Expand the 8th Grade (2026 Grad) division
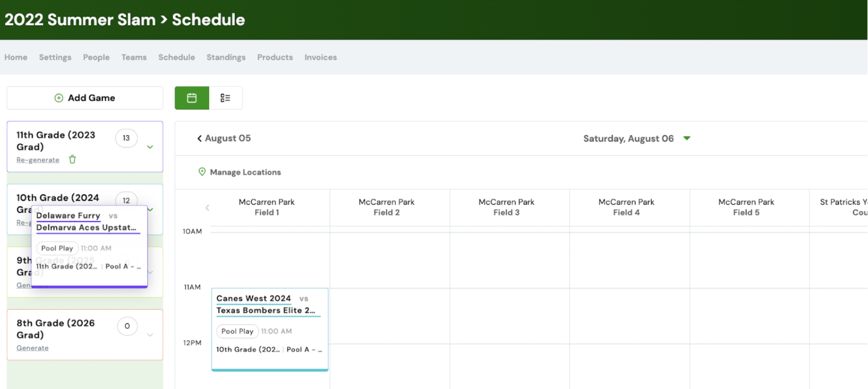The image size is (868, 389). point(150,335)
